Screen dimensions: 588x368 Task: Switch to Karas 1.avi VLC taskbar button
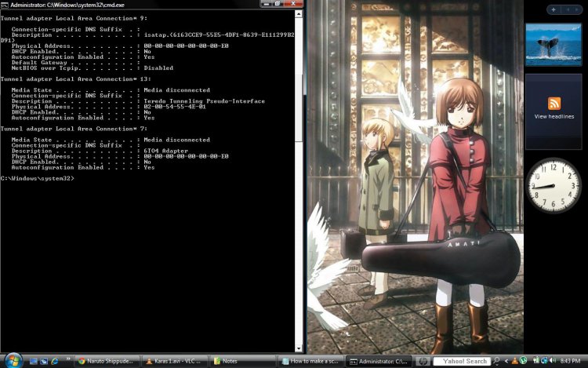point(174,361)
